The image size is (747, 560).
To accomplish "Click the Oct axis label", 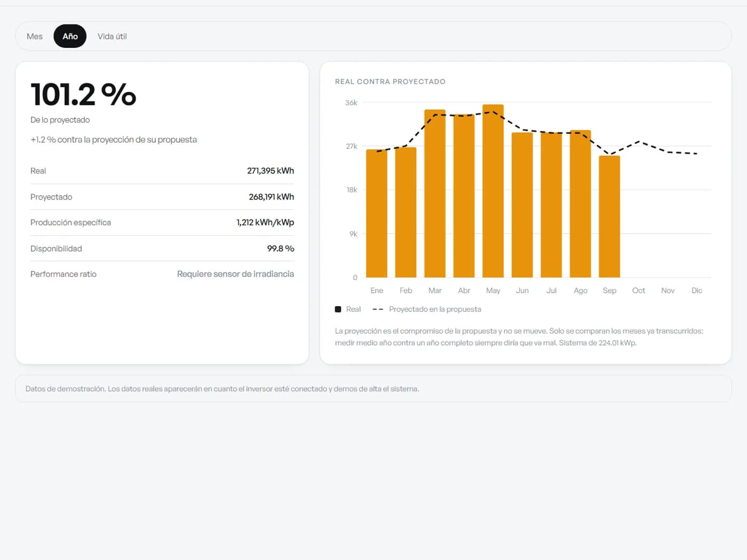I will (x=639, y=291).
